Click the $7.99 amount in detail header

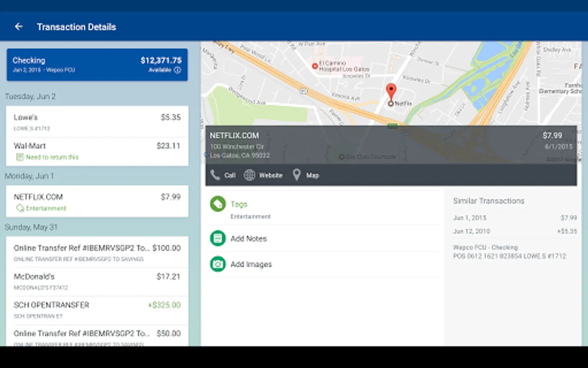(x=552, y=135)
